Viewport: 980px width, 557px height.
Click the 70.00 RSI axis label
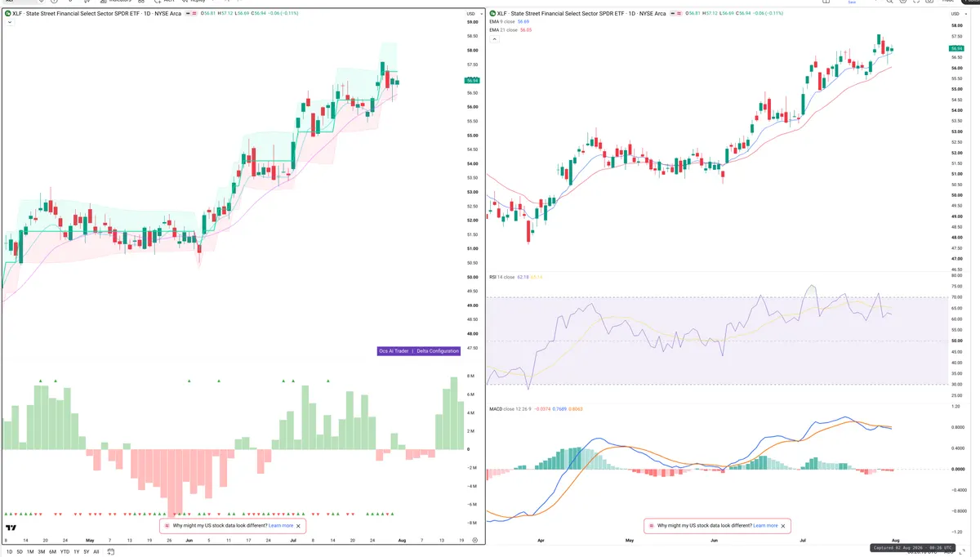(x=957, y=297)
